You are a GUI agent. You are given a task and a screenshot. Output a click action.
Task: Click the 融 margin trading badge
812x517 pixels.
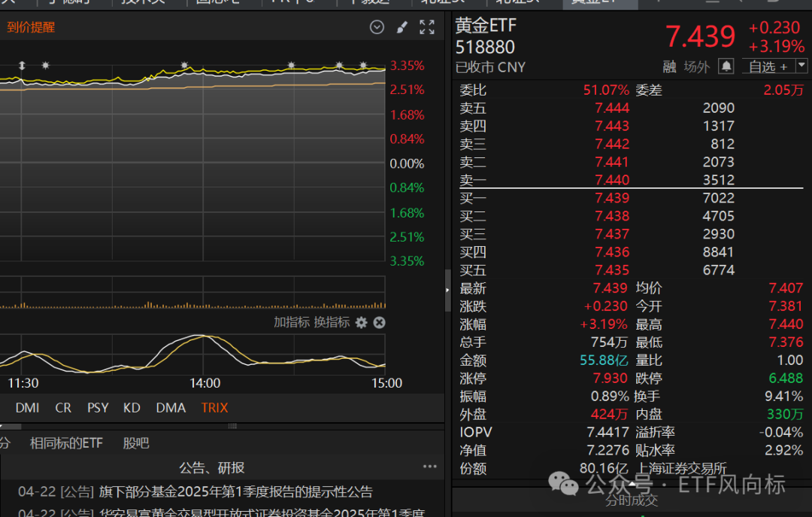669,67
